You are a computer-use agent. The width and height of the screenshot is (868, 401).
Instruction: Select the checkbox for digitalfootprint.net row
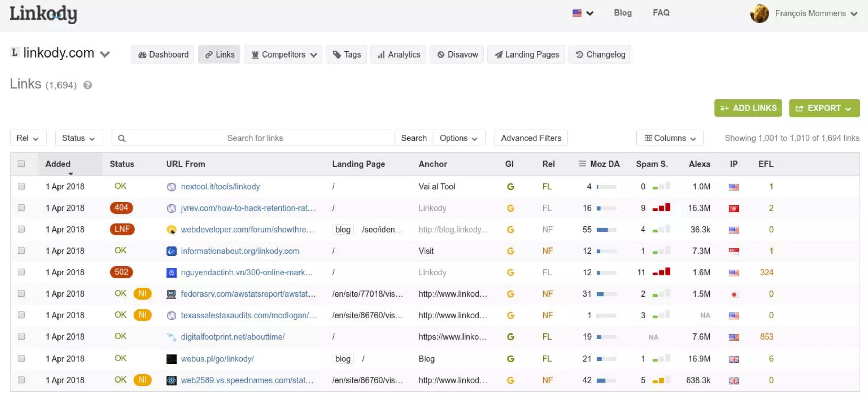pos(21,337)
